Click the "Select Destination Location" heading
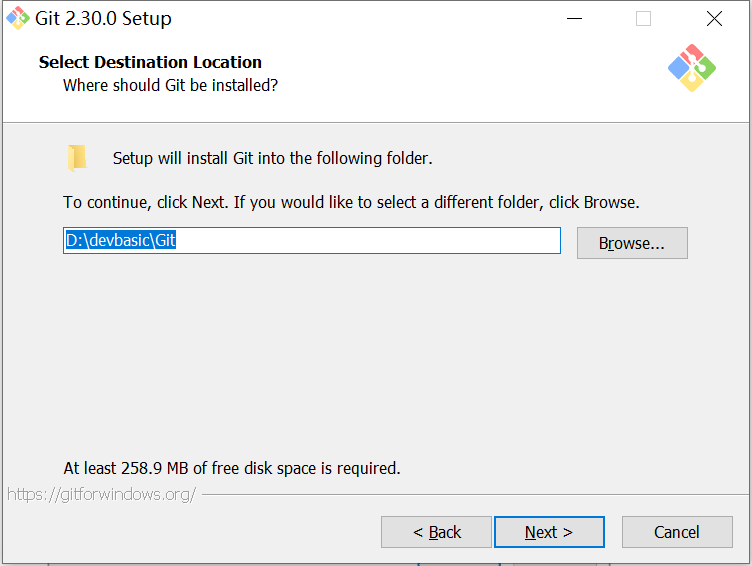This screenshot has height=566, width=752. [x=150, y=62]
